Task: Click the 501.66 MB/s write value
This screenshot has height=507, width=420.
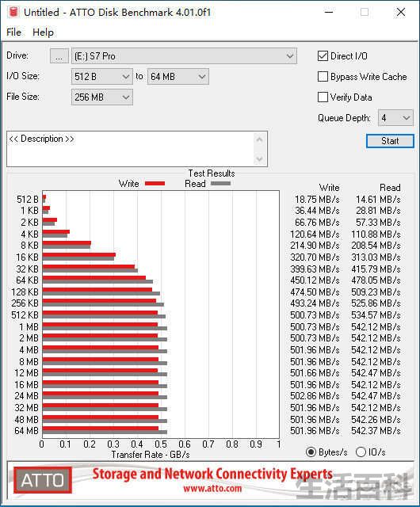Action: click(315, 373)
